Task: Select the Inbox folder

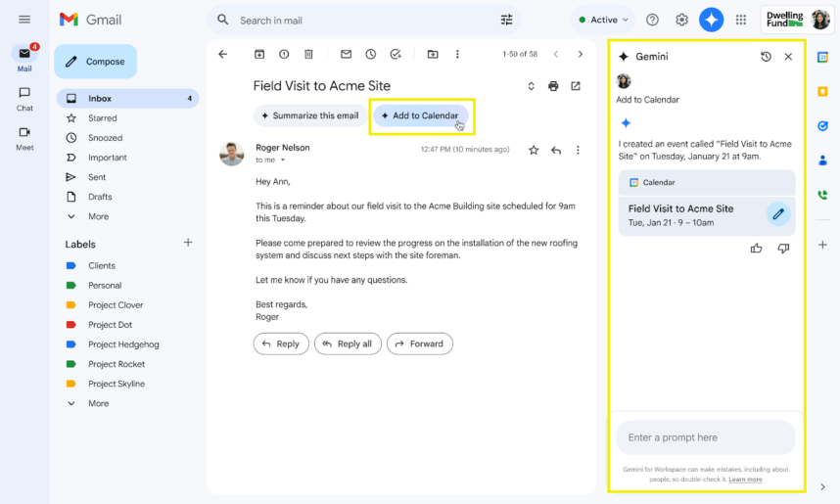Action: pyautogui.click(x=127, y=99)
